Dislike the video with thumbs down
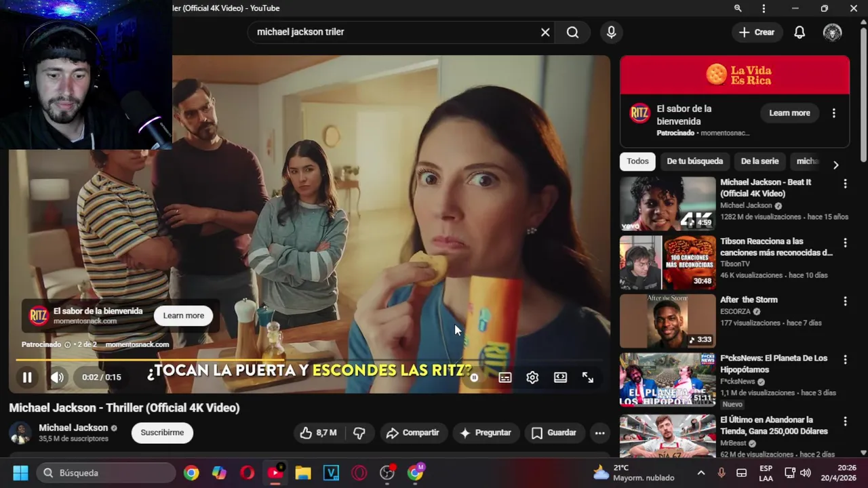The height and width of the screenshot is (488, 868). [359, 432]
